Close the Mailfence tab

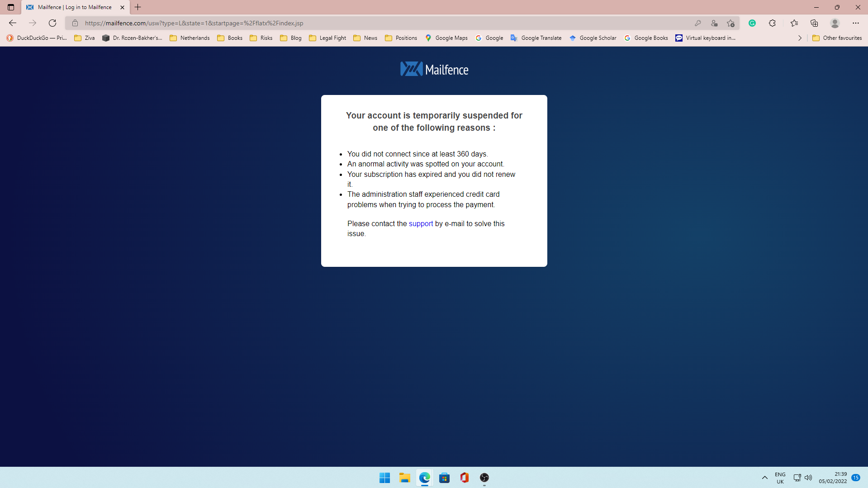[x=122, y=7]
